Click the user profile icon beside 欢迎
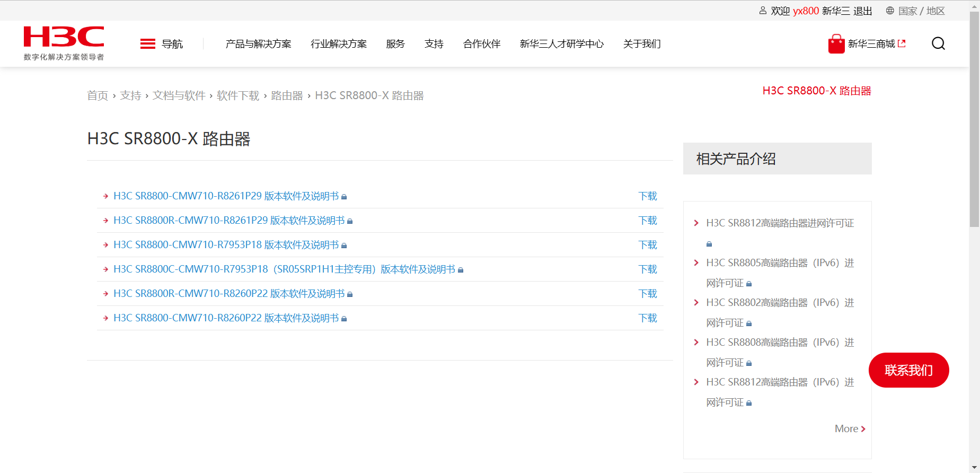Viewport: 980px width, 473px height. coord(763,11)
